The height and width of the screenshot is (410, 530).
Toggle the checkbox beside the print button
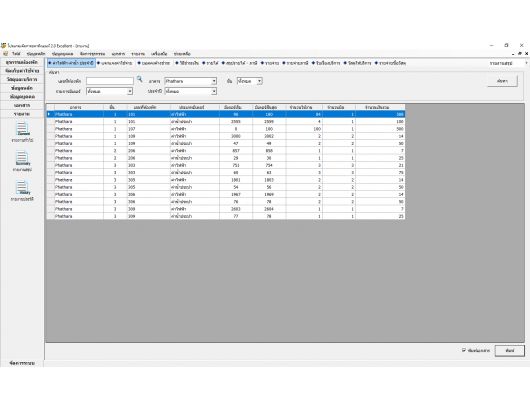[x=464, y=350]
